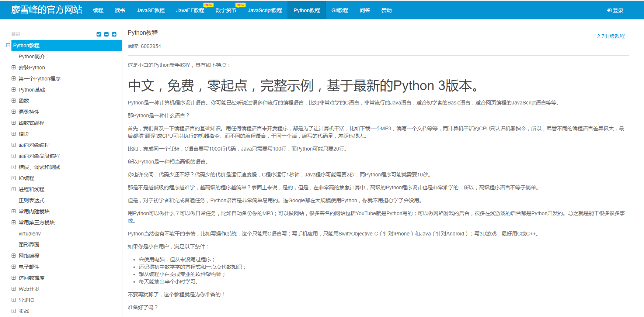Open the Web开发 chapter link
The width and height of the screenshot is (644, 317).
29,289
